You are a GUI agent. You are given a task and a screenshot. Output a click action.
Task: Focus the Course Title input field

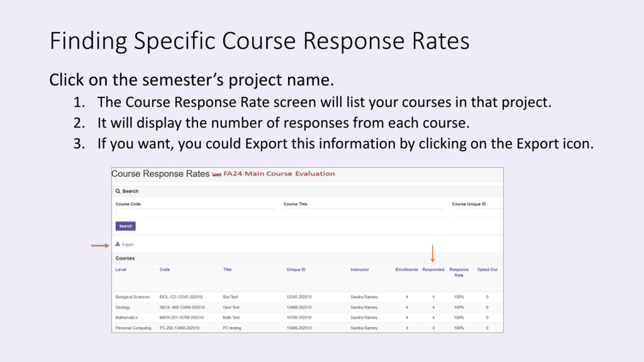point(364,213)
